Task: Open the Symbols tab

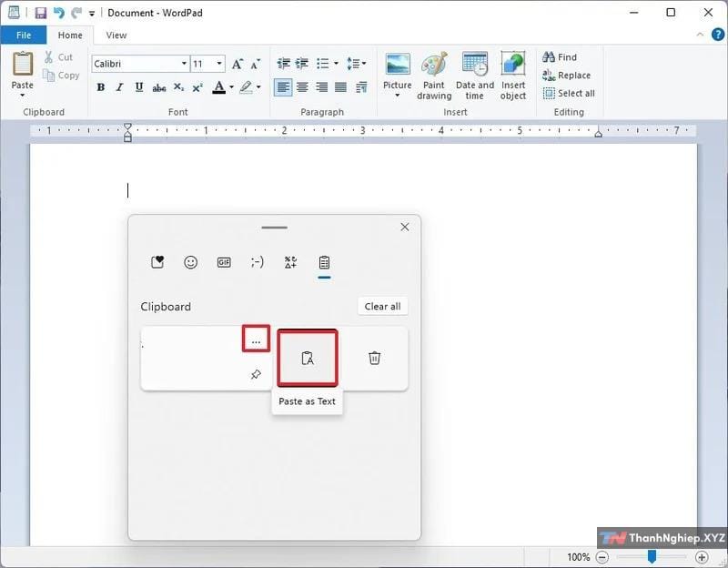Action: [290, 262]
